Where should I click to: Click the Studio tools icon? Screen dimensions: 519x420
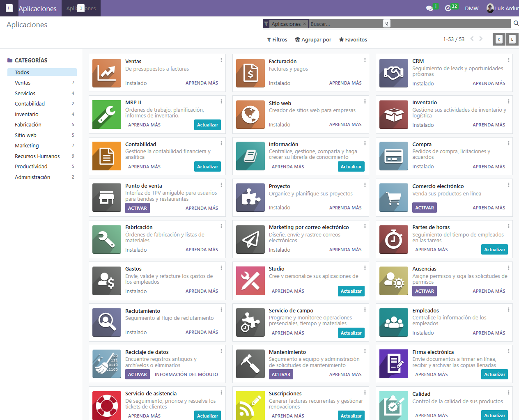pyautogui.click(x=250, y=281)
